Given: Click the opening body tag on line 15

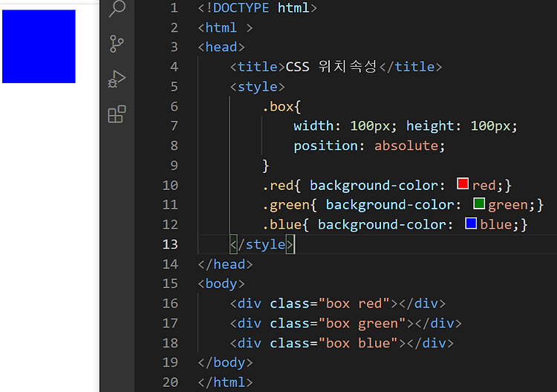Looking at the screenshot, I should pos(221,284).
